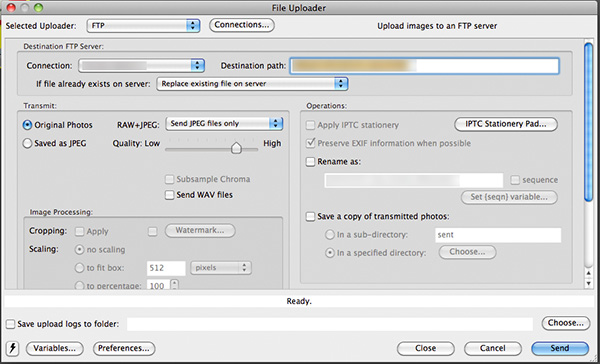Select the Saved as JPEG option
The height and width of the screenshot is (364, 600).
tap(27, 143)
